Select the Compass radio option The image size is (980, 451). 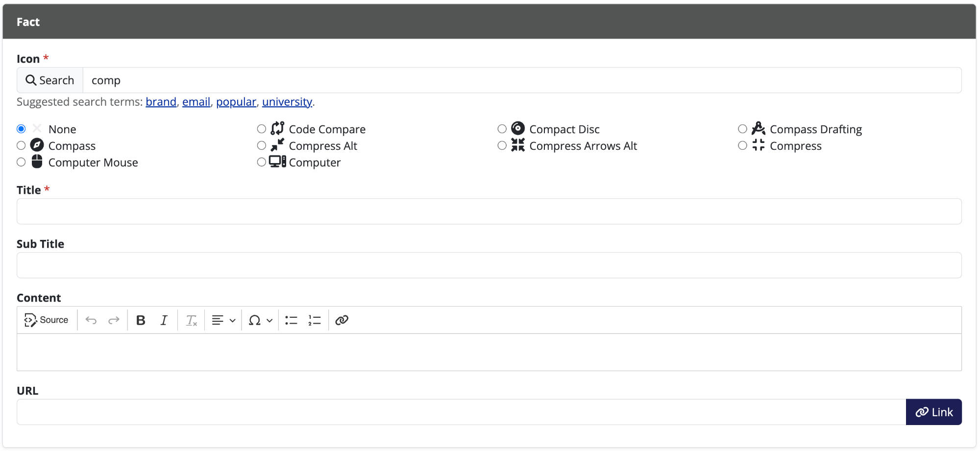(21, 145)
